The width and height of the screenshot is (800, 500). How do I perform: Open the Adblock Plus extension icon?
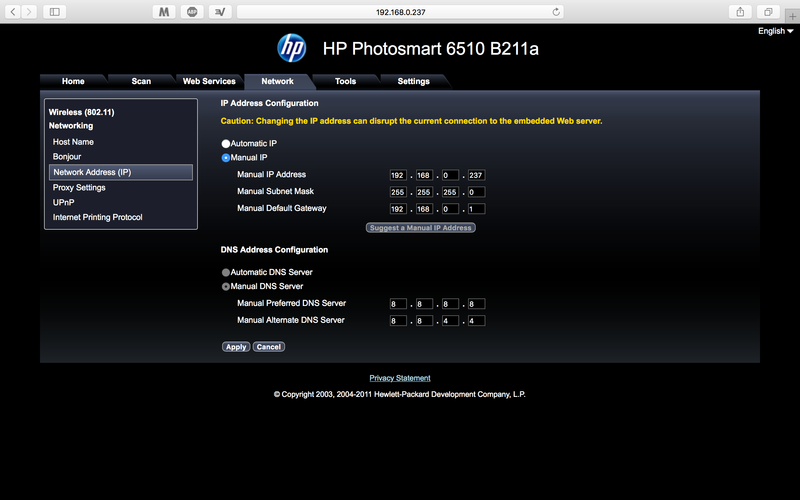click(x=192, y=12)
